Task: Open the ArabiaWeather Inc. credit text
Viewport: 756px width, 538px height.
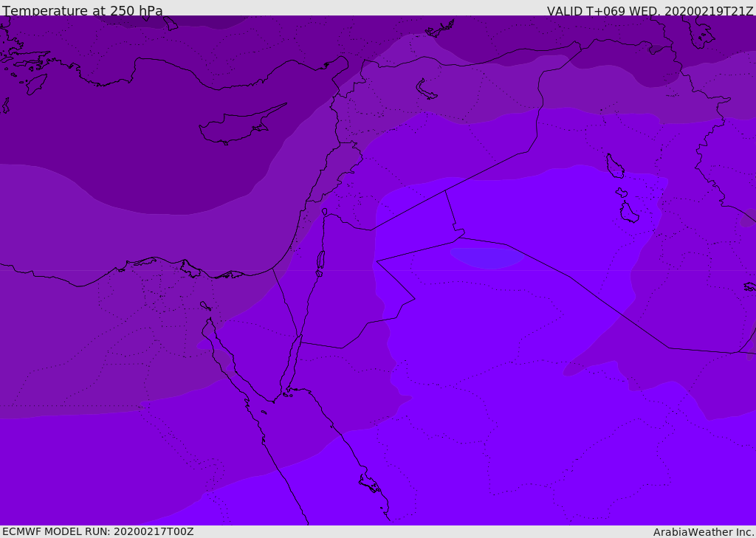Action: [x=703, y=531]
